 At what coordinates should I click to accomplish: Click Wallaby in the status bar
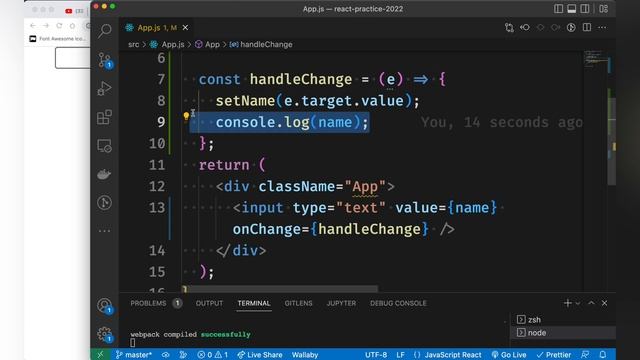[x=304, y=355]
